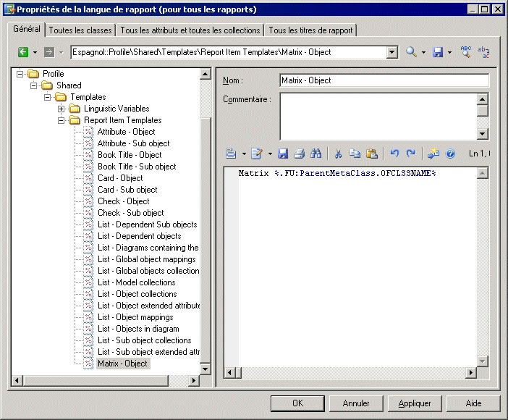
Task: Select Card - Sub object item
Action: [x=127, y=190]
